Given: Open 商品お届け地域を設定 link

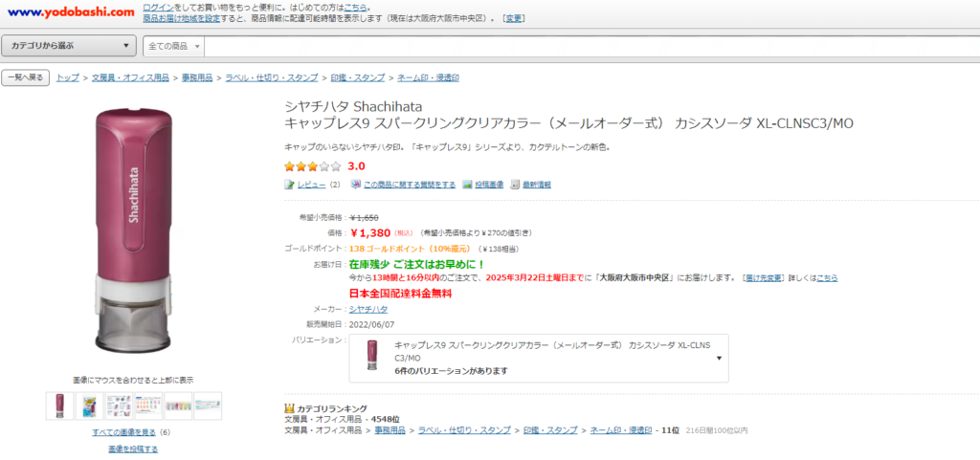Looking at the screenshot, I should point(181,19).
